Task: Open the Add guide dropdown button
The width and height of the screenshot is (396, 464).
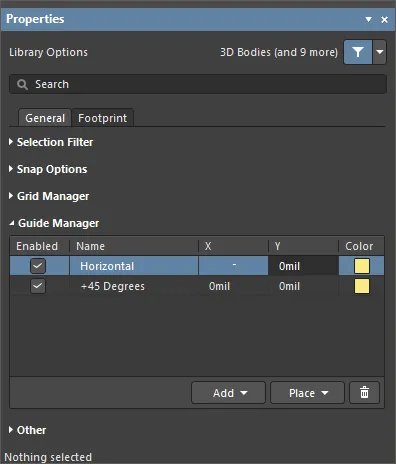Action: (x=228, y=393)
